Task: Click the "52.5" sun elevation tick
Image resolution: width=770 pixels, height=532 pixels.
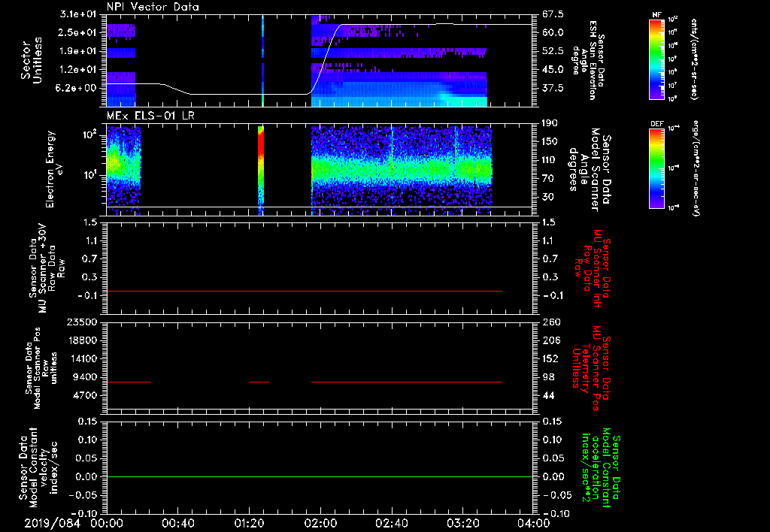Action: [553, 51]
